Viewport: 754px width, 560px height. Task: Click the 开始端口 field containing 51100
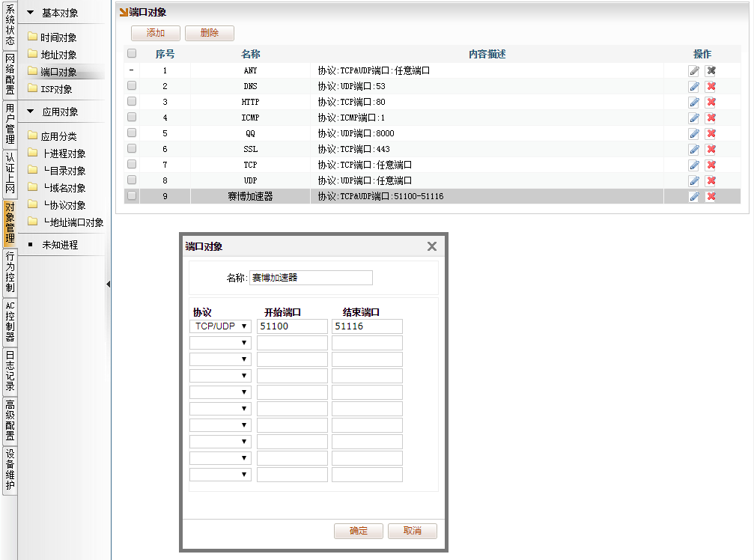[x=292, y=326]
